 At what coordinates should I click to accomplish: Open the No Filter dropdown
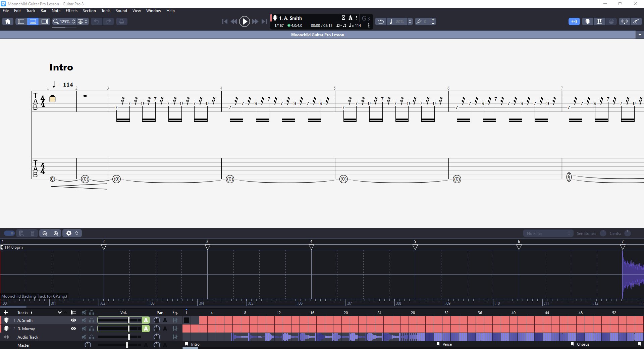coord(548,233)
